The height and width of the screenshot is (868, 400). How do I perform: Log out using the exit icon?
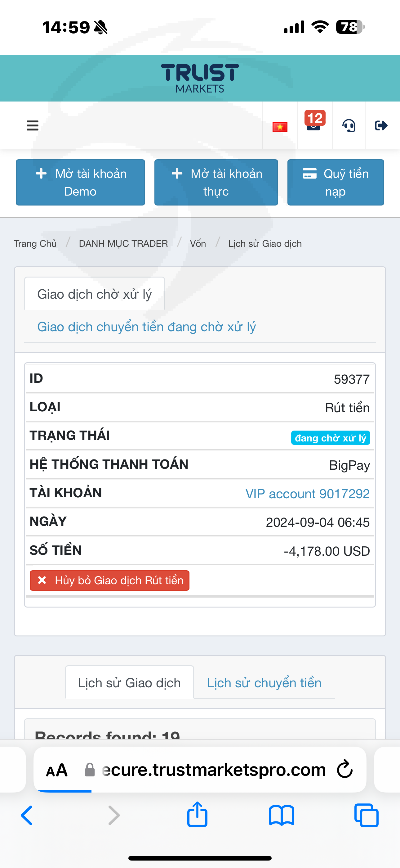381,126
